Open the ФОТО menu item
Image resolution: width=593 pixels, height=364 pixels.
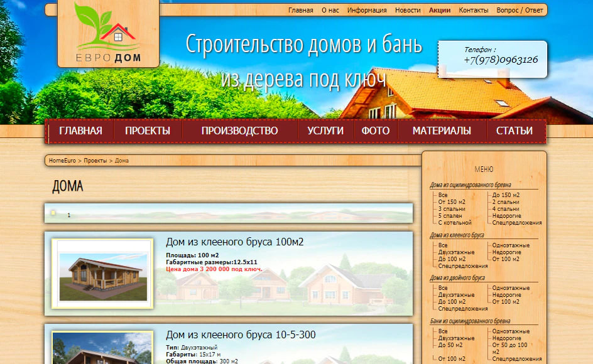pos(376,131)
